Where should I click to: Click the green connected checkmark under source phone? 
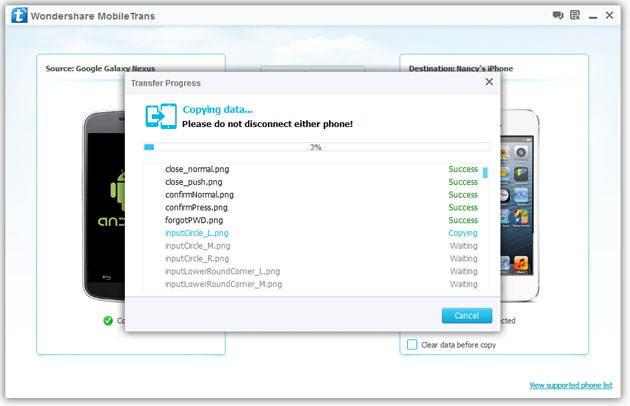[108, 320]
